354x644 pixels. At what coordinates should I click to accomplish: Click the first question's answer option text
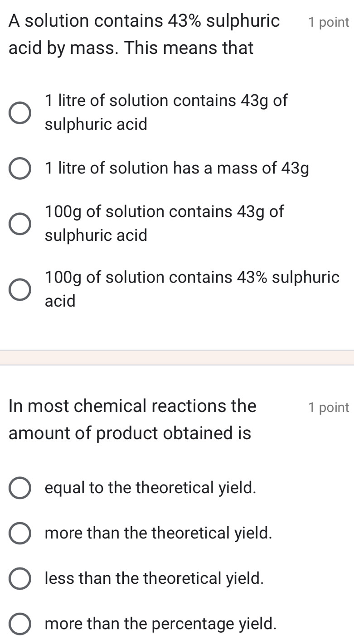tap(166, 112)
